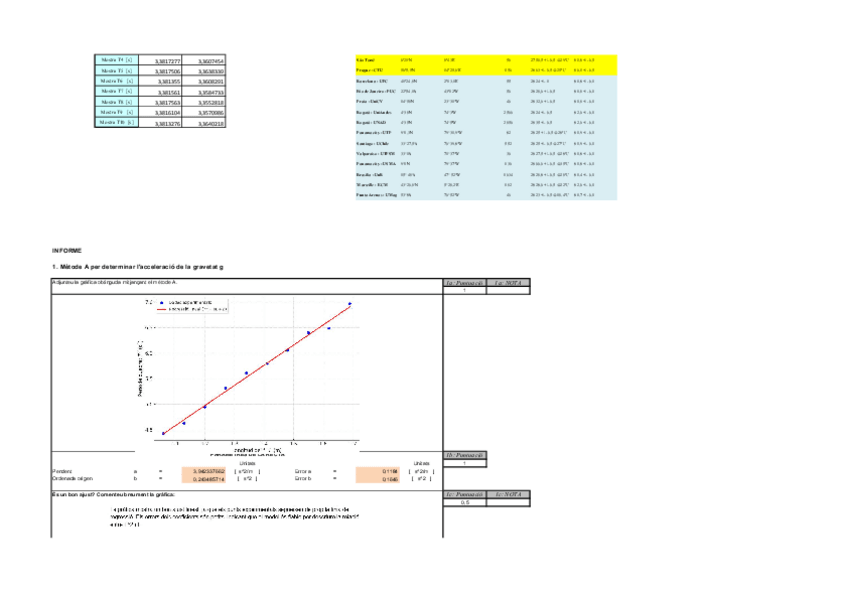Select the Error b orange value cell
The image size is (848, 599).
[x=381, y=478]
